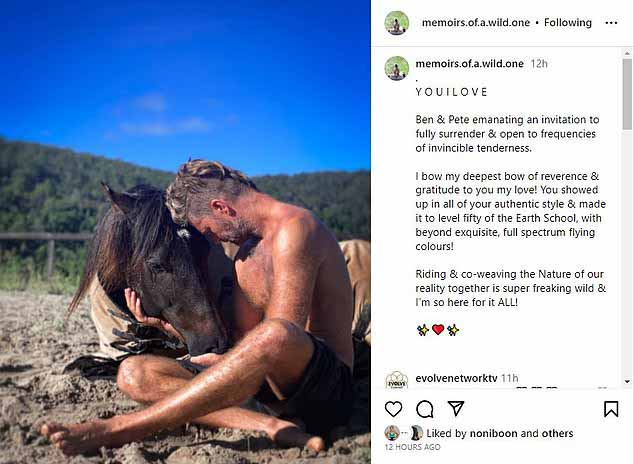Click the 12 HOURS AGO timestamp
This screenshot has width=634, height=464.
click(x=412, y=447)
